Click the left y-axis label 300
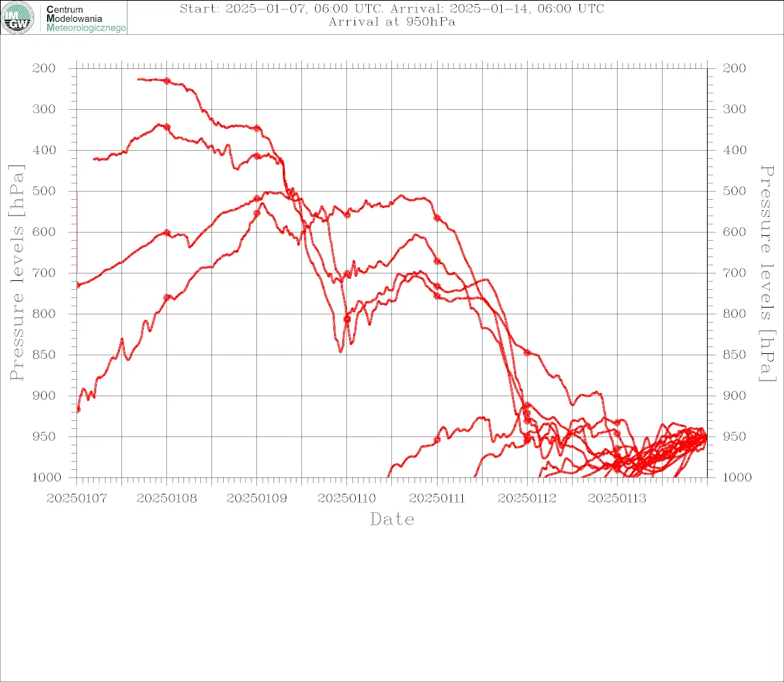Screen dimensions: 784x682 click(x=44, y=109)
